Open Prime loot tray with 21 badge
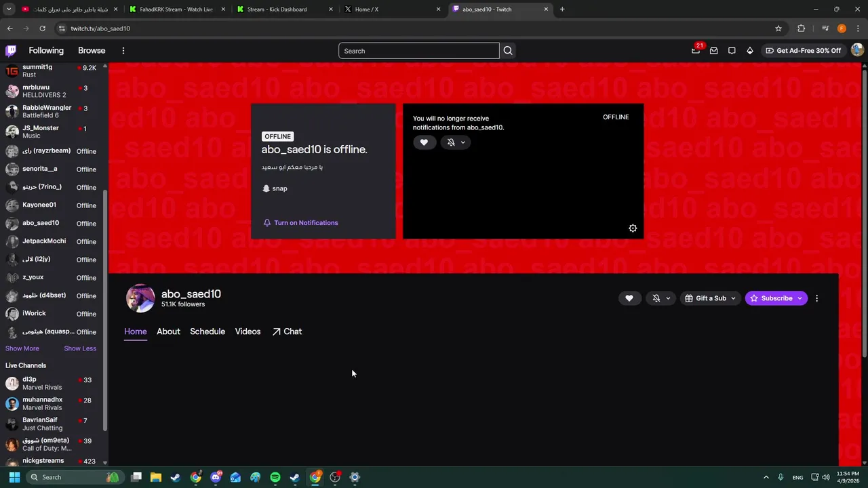This screenshot has height=488, width=868. tap(696, 51)
